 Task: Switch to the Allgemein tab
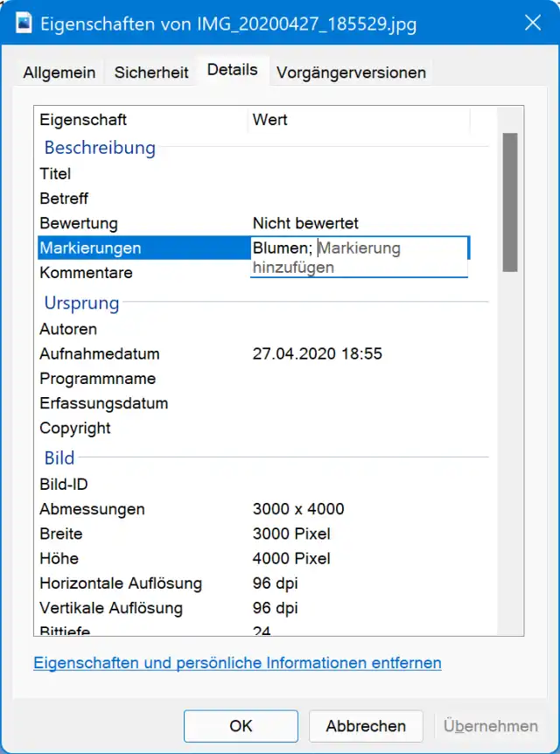tap(59, 73)
